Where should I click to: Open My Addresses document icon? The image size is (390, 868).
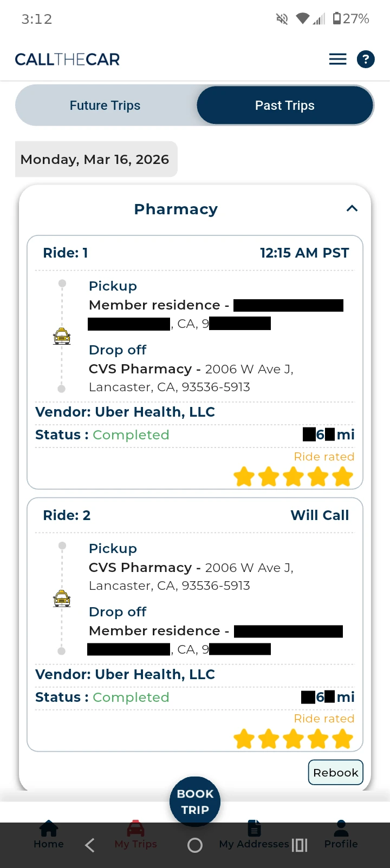(x=254, y=828)
